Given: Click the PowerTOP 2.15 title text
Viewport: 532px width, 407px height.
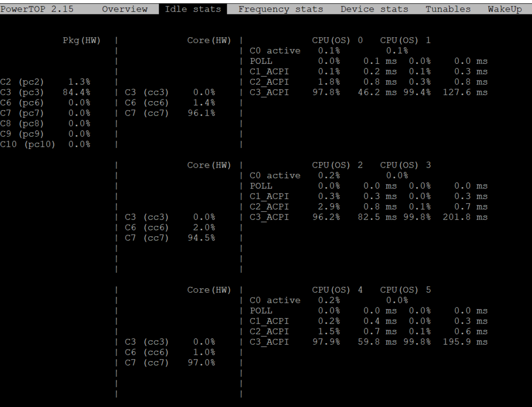Looking at the screenshot, I should point(37,9).
